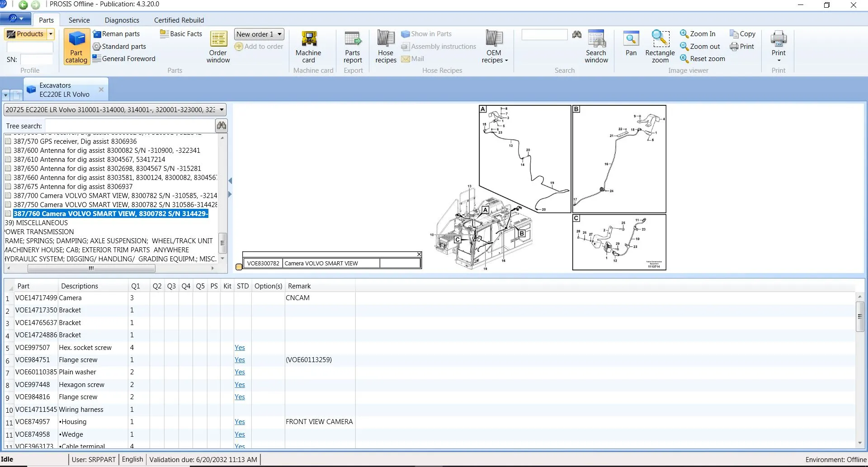The width and height of the screenshot is (868, 467).
Task: Open the machine serial range dropdown
Action: coord(222,110)
